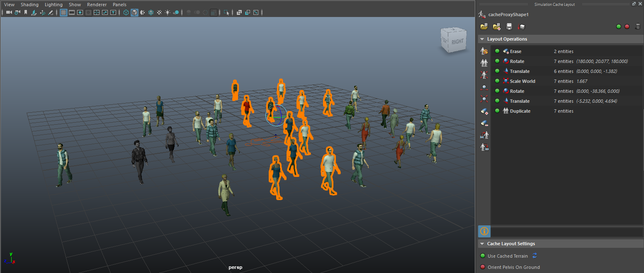Toggle green light on Scale World row
The height and width of the screenshot is (273, 644).
click(x=497, y=81)
